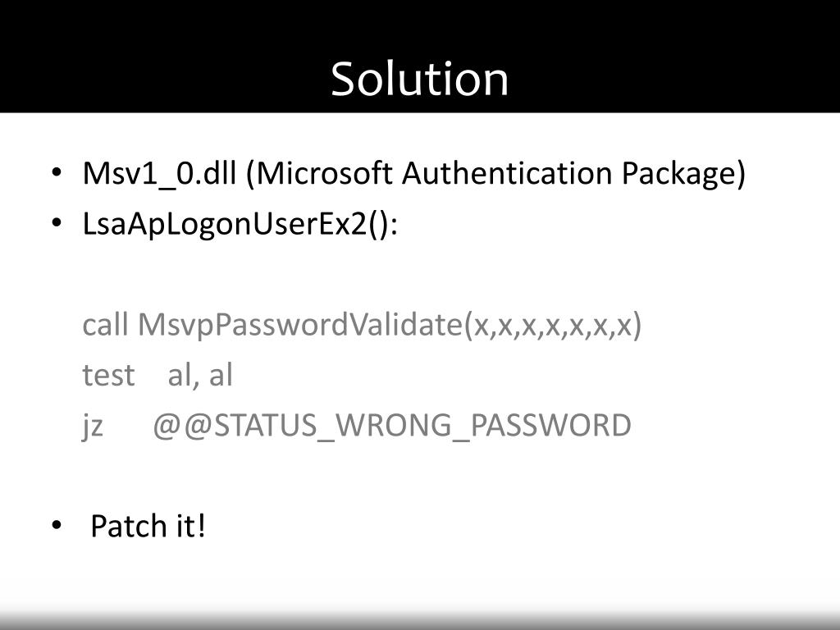Click the gray gradient bar at slide bottom
The height and width of the screenshot is (630, 840).
(420, 620)
